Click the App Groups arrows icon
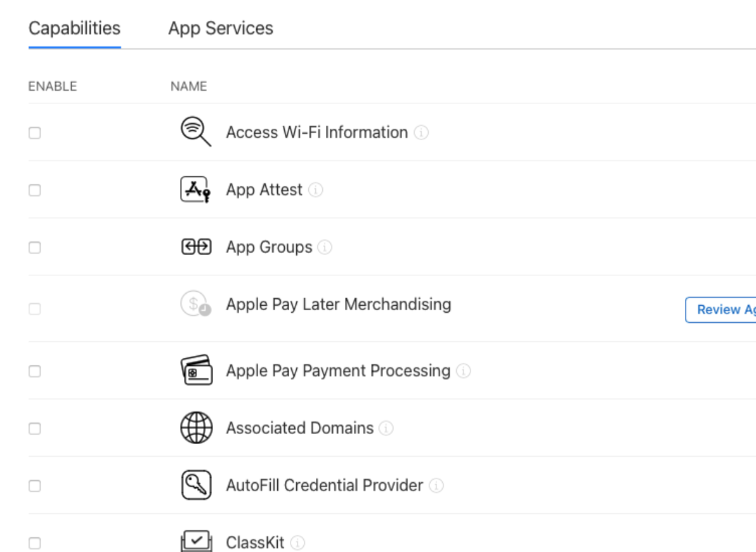 click(196, 247)
